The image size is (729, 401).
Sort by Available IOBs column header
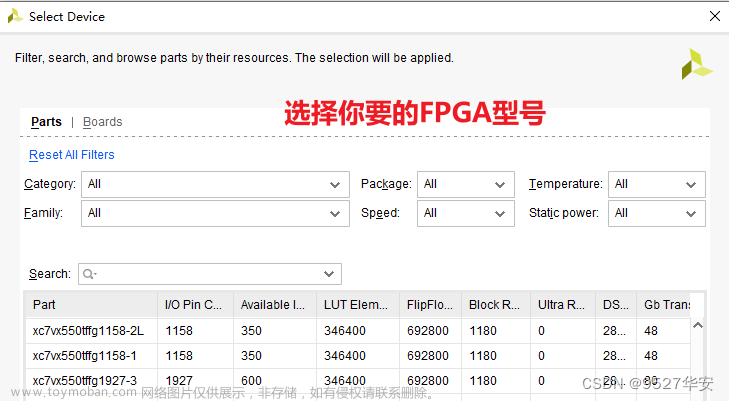[275, 305]
